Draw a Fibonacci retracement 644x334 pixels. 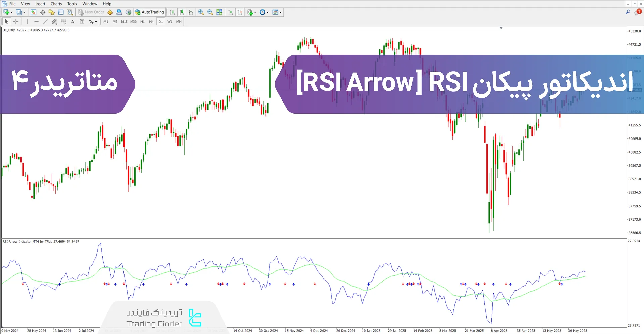point(63,21)
